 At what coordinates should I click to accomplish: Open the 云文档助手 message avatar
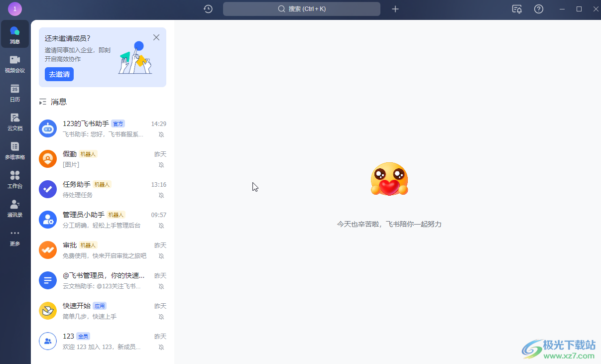click(48, 280)
